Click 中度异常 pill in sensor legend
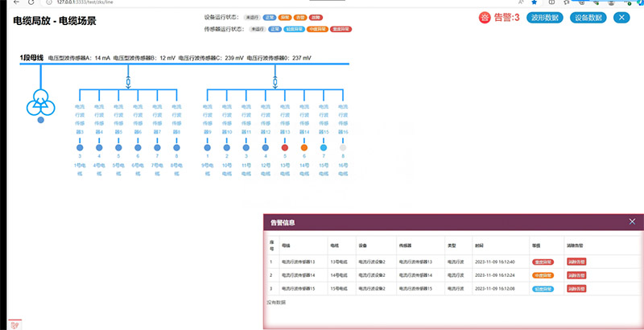Image resolution: width=644 pixels, height=330 pixels. 317,29
